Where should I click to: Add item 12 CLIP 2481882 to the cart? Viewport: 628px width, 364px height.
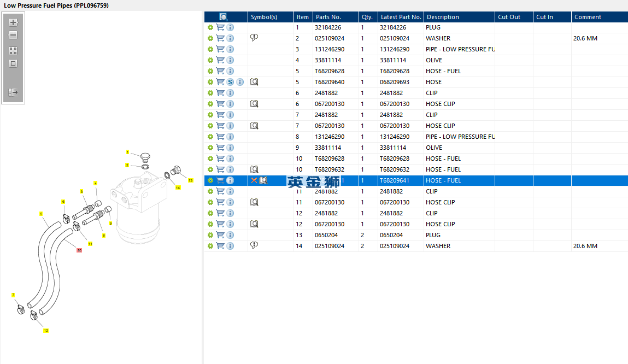click(220, 213)
